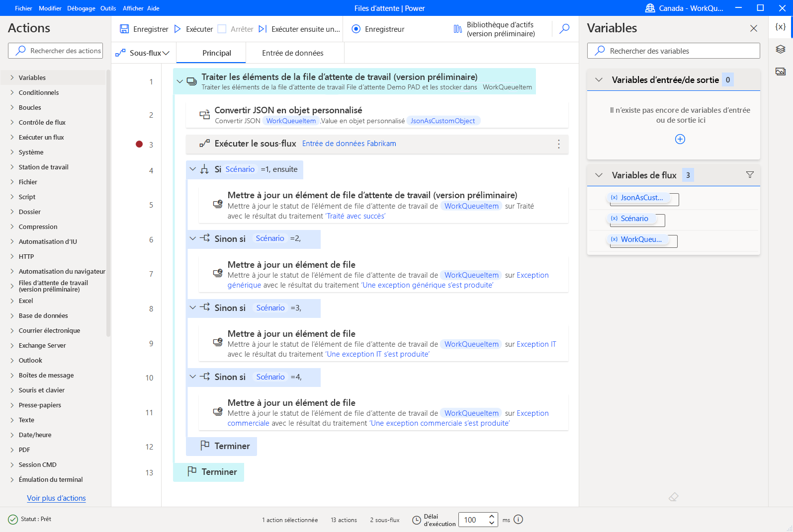Close the Variables pane
Screen dimensions: 793x532
tap(754, 28)
